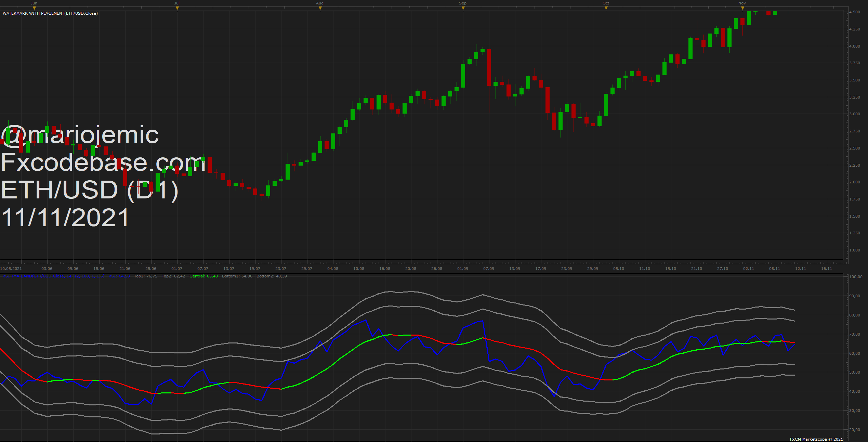The width and height of the screenshot is (868, 442).
Task: Click the 20,00 RSI scale label
Action: tap(855, 430)
